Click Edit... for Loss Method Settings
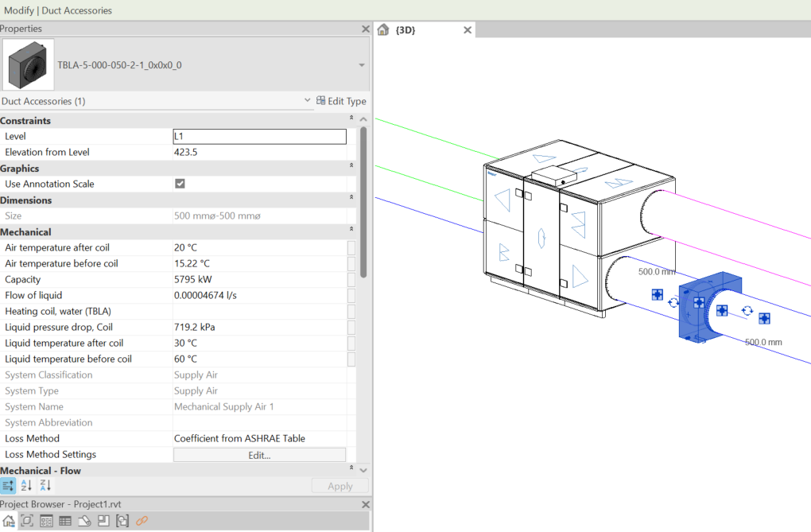811x532 pixels. pos(259,455)
